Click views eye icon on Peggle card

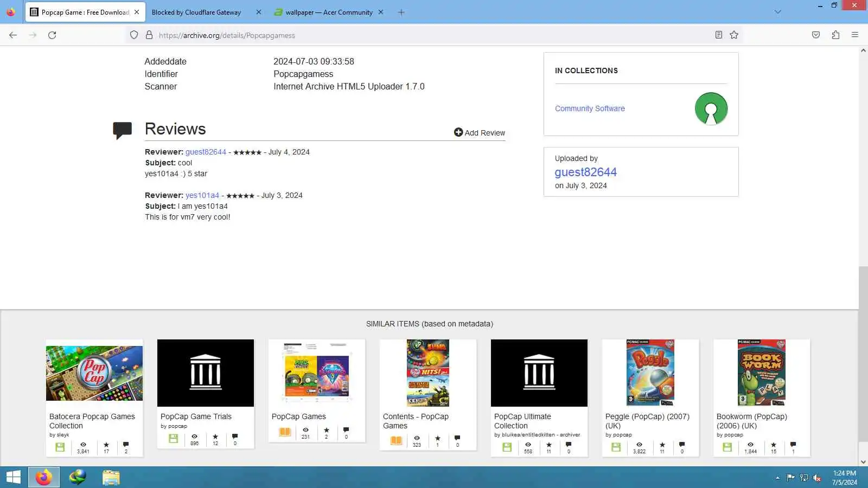pyautogui.click(x=639, y=445)
